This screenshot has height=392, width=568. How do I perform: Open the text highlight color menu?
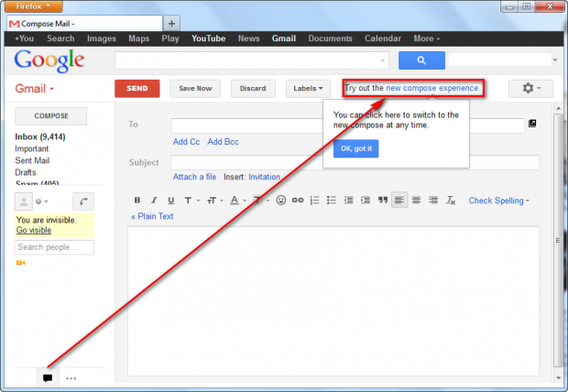click(x=261, y=201)
